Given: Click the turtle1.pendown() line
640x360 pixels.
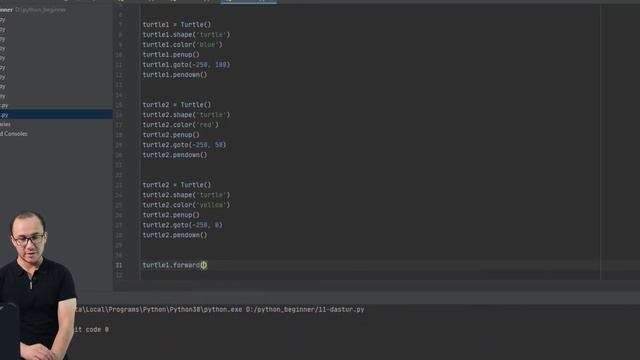Looking at the screenshot, I should (x=175, y=75).
